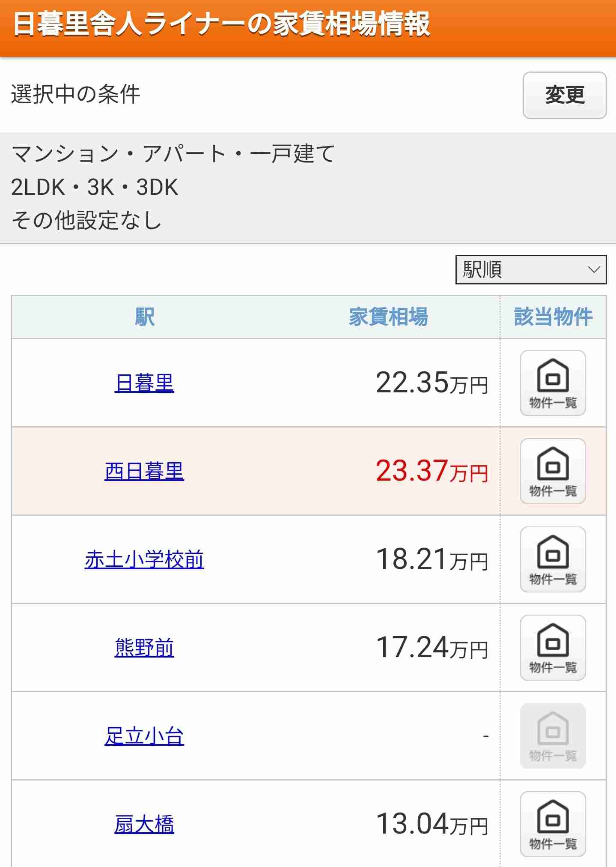Image resolution: width=616 pixels, height=867 pixels.
Task: Open the 西日暮里 station link
Action: (144, 471)
